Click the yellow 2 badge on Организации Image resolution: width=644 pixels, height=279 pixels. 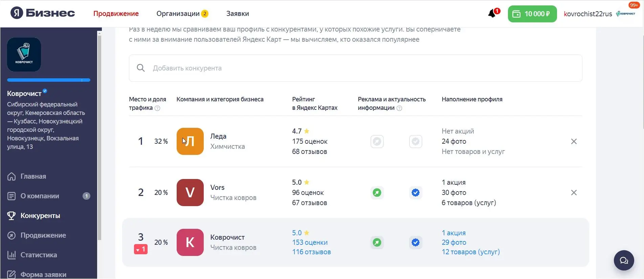tap(204, 14)
